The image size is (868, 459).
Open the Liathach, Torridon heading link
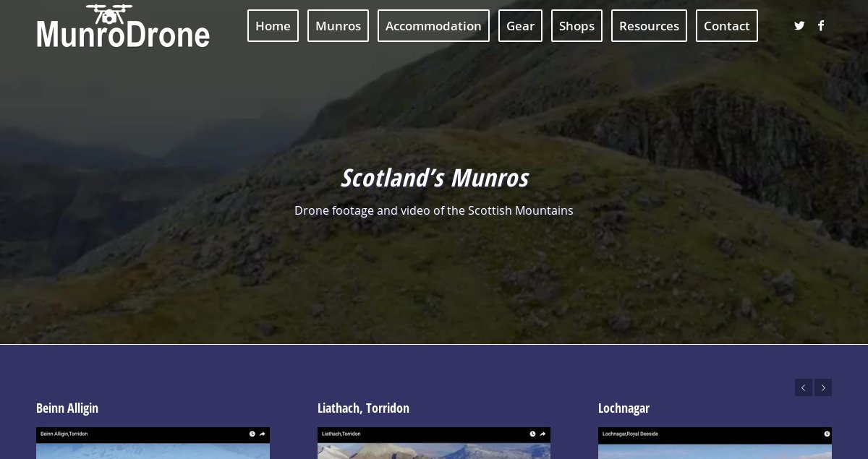tap(363, 408)
